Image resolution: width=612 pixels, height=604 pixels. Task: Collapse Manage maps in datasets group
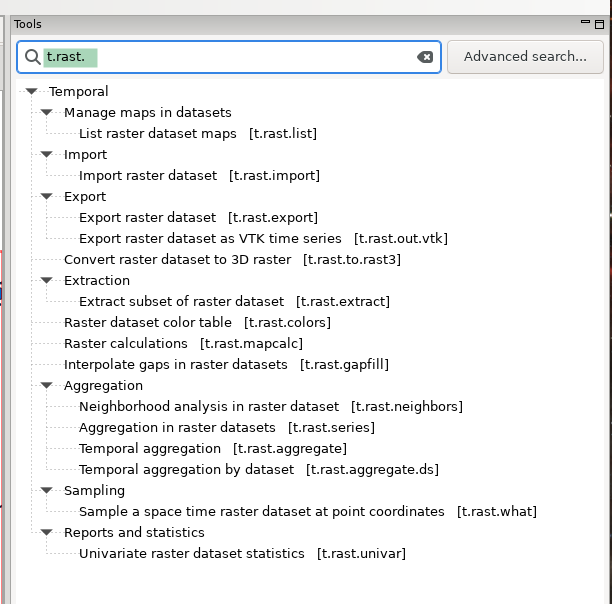pos(47,112)
